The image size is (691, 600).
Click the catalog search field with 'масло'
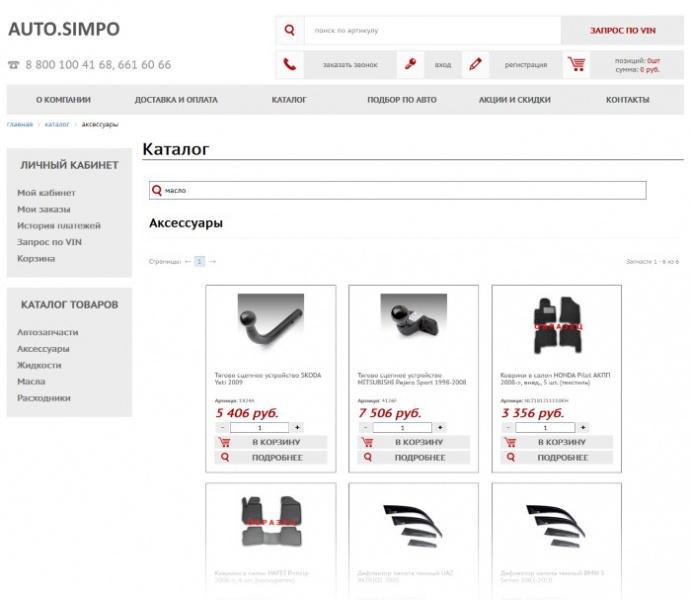pos(400,190)
